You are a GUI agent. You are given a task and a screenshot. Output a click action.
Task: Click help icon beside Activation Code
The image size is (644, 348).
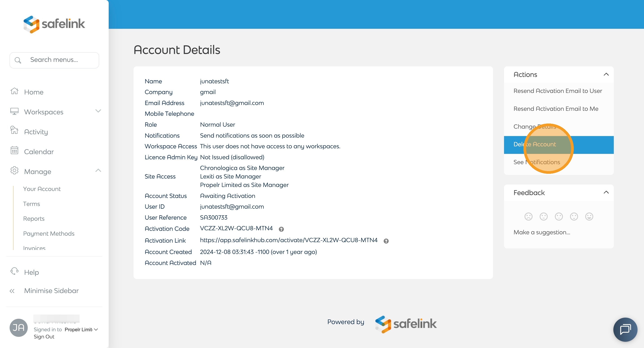coord(281,229)
